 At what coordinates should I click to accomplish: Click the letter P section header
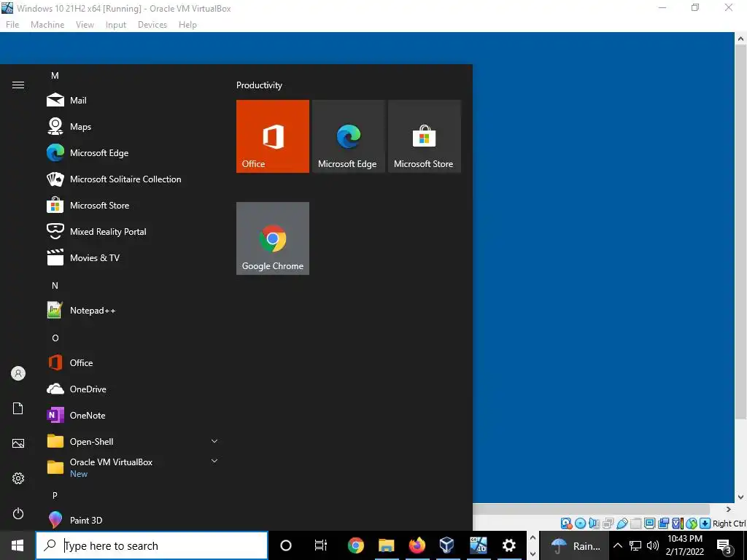pos(55,496)
